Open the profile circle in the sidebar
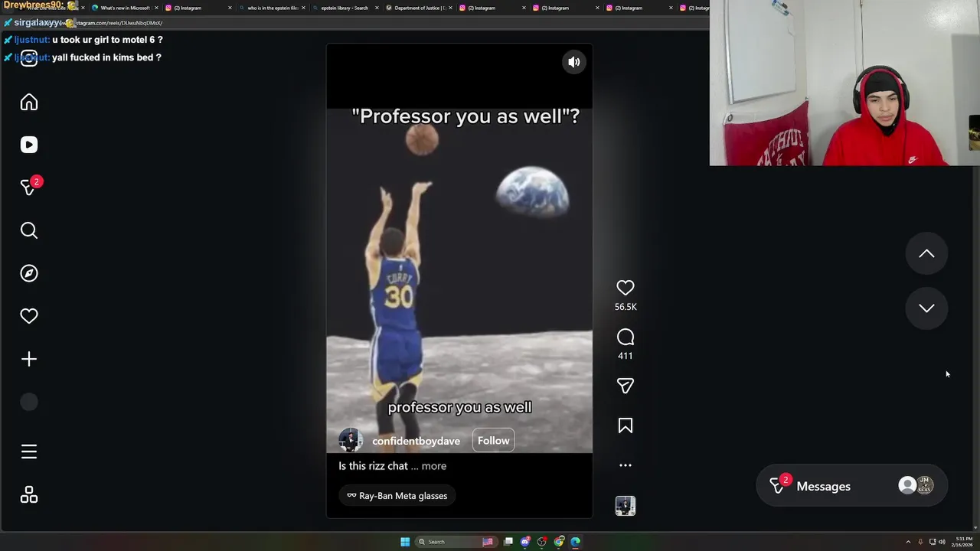 click(x=29, y=402)
